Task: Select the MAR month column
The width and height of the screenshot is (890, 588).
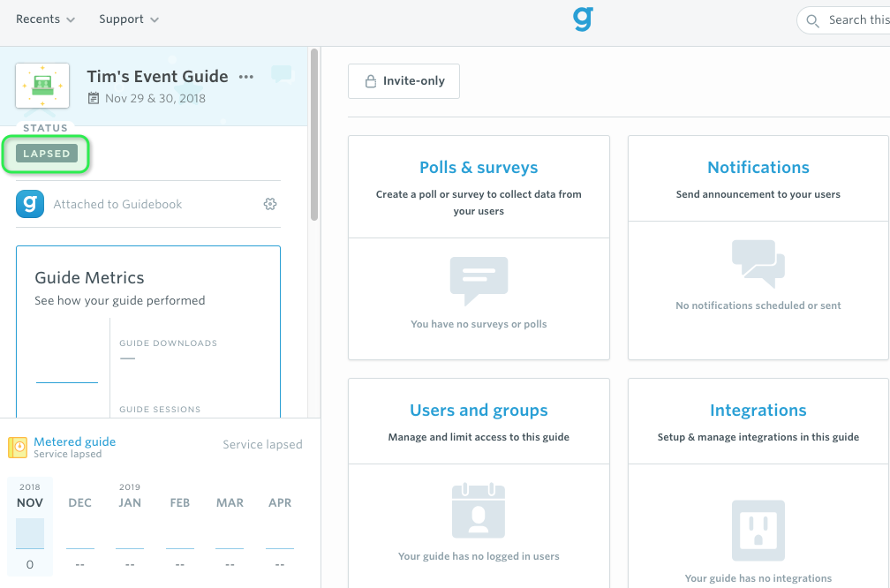Action: [230, 527]
